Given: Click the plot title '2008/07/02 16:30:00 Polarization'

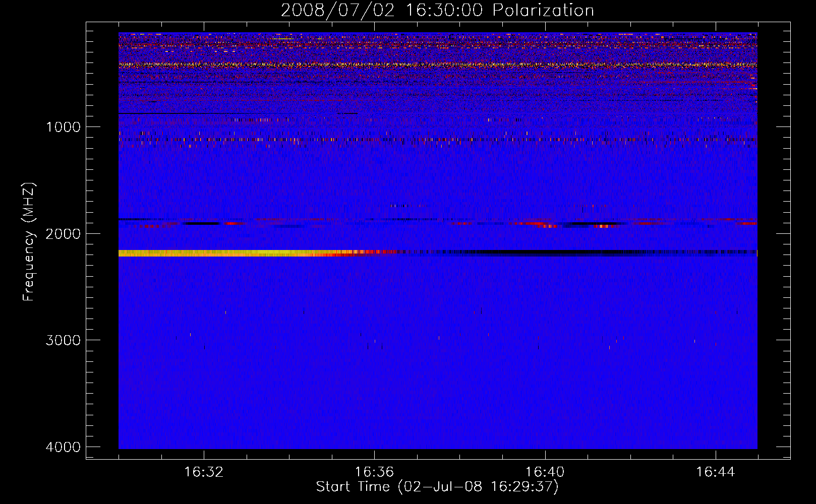Looking at the screenshot, I should 437,10.
